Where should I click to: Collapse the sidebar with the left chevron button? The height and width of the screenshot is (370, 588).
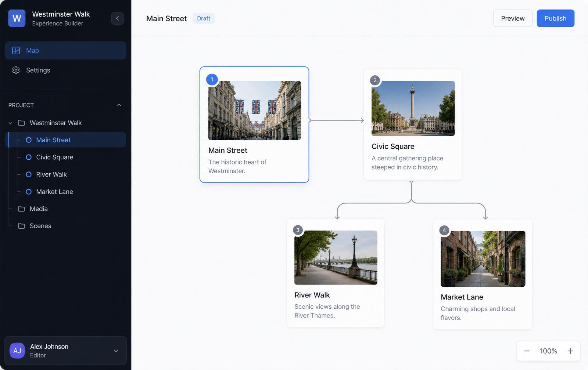click(x=118, y=18)
